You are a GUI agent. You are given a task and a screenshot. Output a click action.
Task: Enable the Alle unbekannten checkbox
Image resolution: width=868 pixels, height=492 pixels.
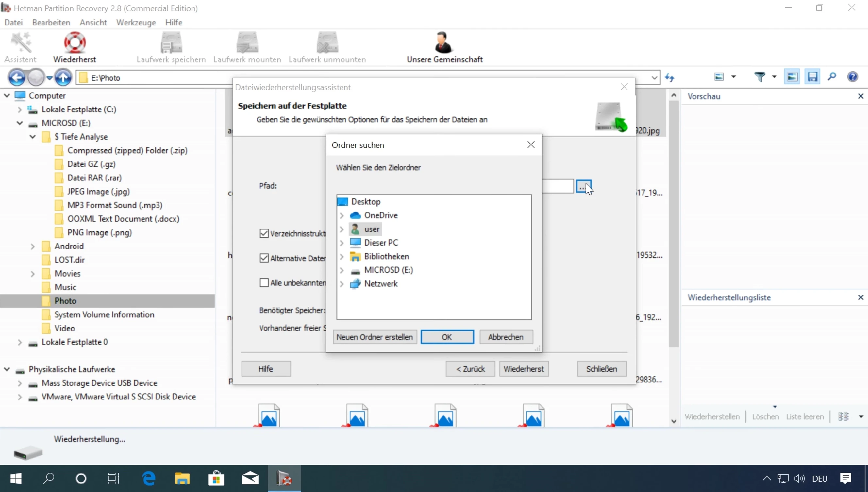click(x=264, y=283)
